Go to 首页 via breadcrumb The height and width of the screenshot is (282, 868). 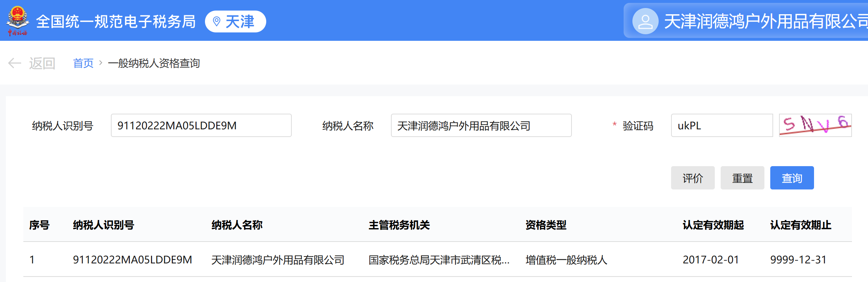pyautogui.click(x=83, y=63)
